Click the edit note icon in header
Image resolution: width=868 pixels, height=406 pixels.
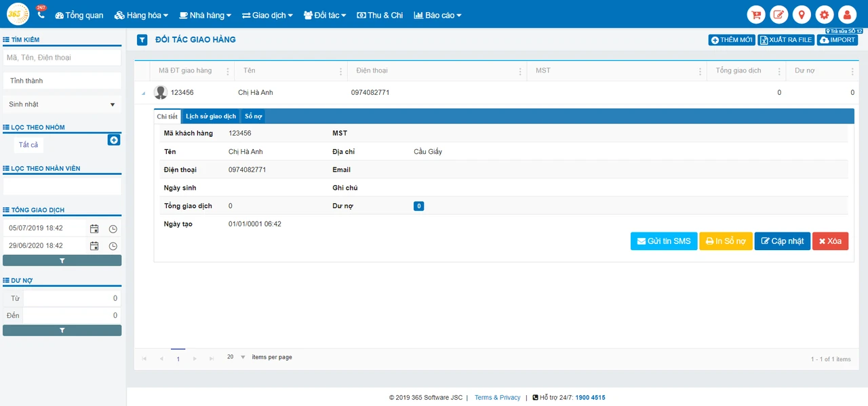(779, 14)
